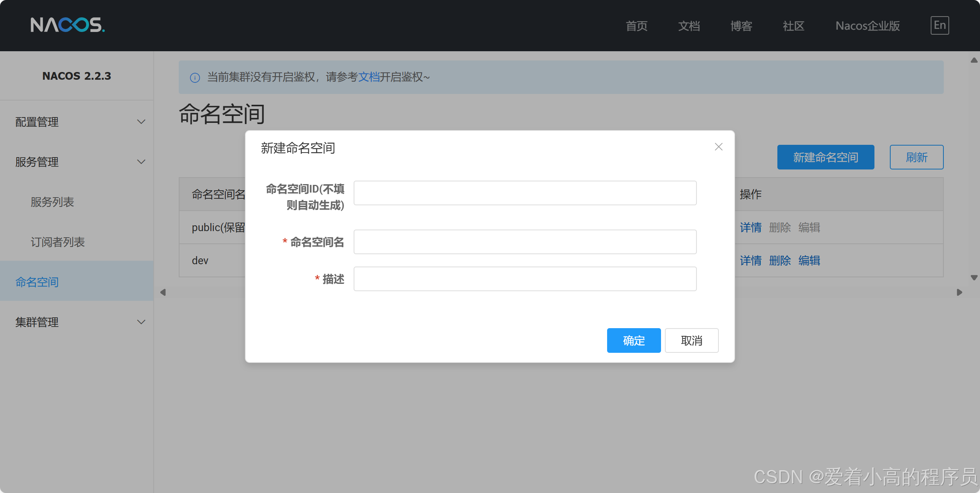The height and width of the screenshot is (493, 980).
Task: Focus the 命名空间ID input field
Action: pyautogui.click(x=525, y=193)
